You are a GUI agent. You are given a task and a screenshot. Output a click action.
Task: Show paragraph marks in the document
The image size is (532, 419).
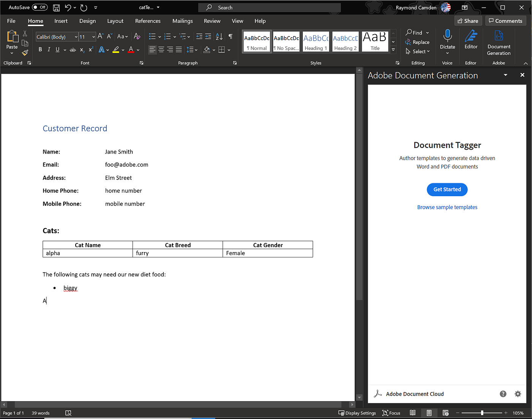(230, 36)
